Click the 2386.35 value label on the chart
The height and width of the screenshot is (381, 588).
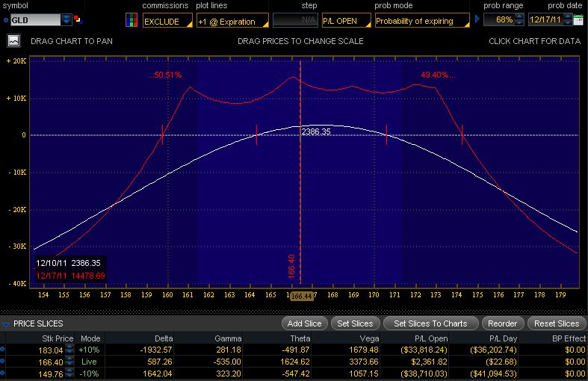pos(316,131)
